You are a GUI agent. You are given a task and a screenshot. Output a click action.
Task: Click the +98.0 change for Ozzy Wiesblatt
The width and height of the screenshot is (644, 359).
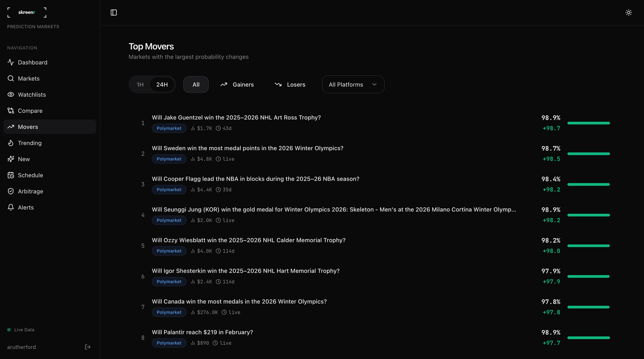(551, 251)
